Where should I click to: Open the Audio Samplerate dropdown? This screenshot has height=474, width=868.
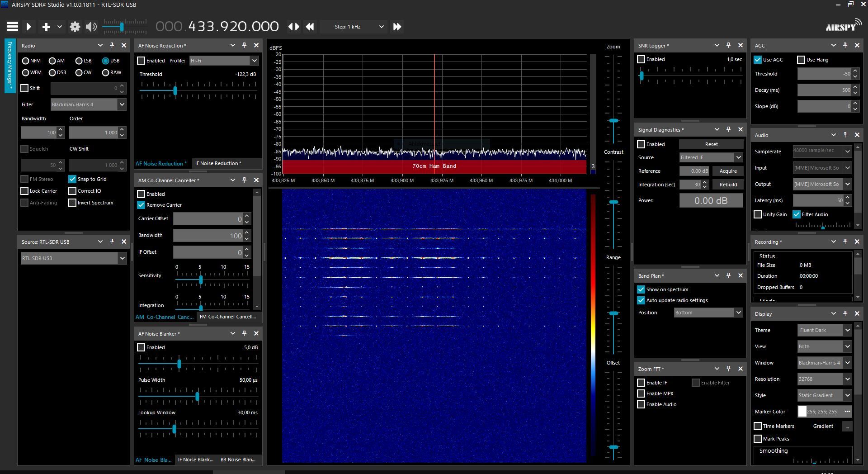click(822, 151)
